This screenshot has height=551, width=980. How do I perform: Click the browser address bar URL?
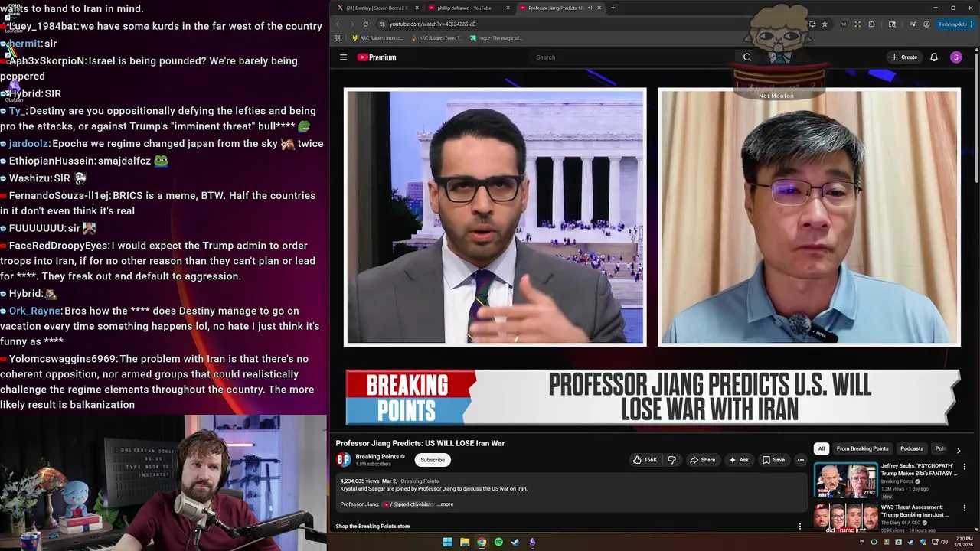click(432, 24)
